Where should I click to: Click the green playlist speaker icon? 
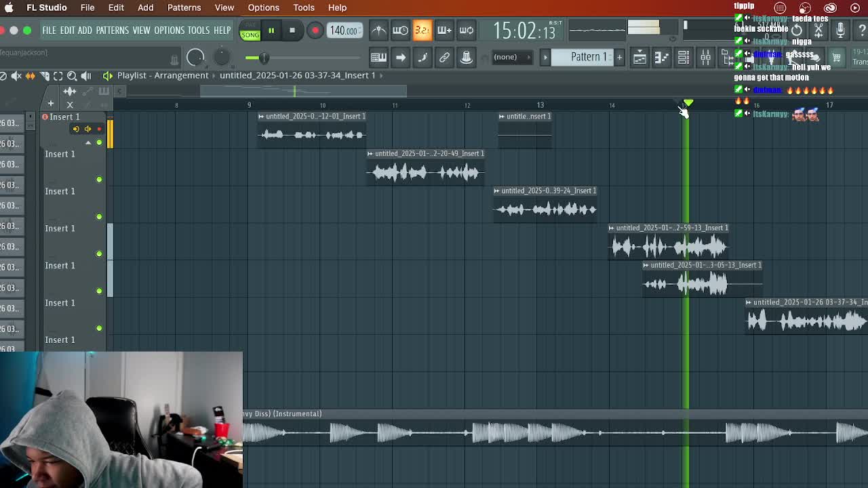107,75
